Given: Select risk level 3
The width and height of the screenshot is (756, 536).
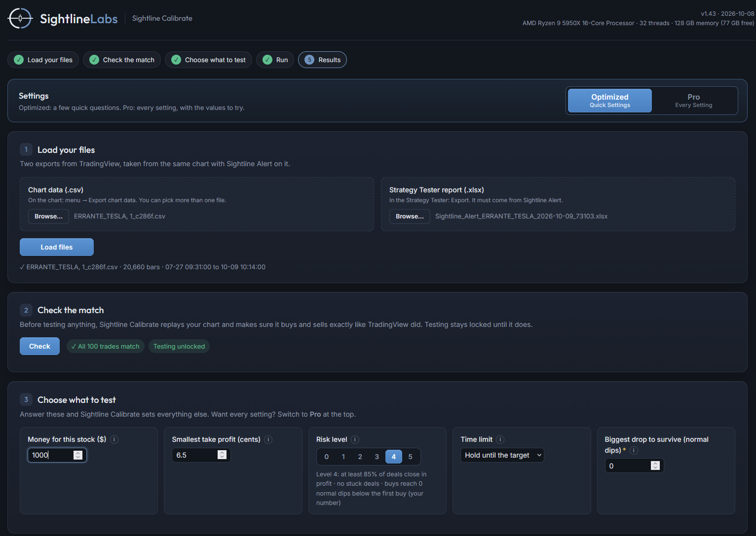Looking at the screenshot, I should (377, 457).
